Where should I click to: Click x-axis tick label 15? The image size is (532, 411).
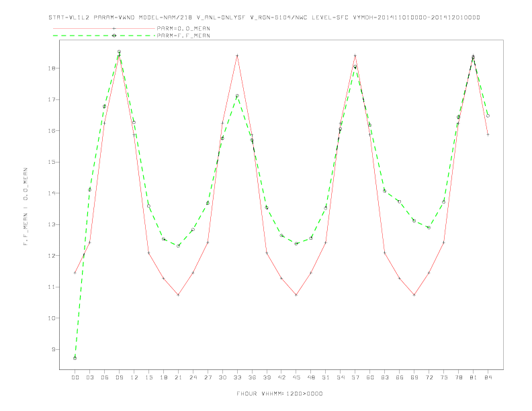(x=148, y=377)
